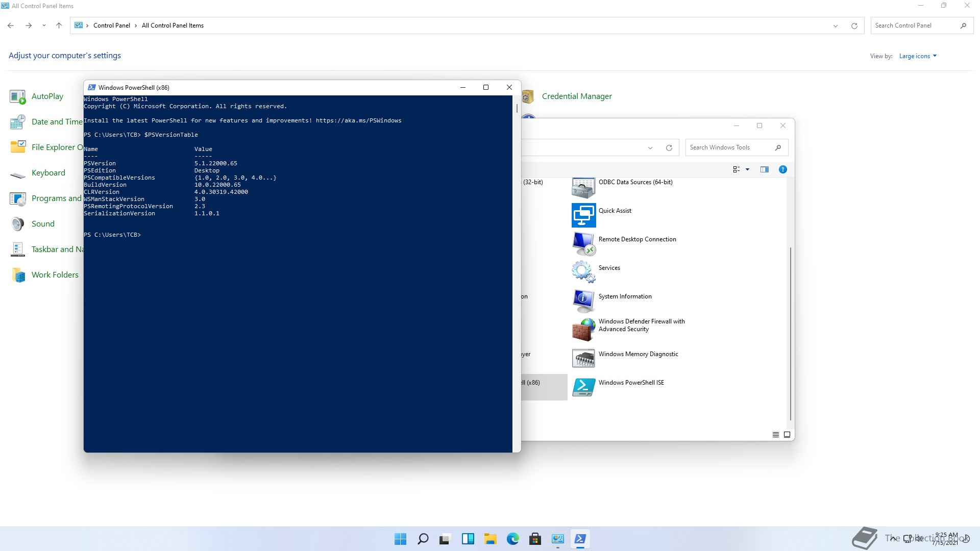This screenshot has height=551, width=980.
Task: Open Microsoft Store from taskbar
Action: (x=535, y=539)
